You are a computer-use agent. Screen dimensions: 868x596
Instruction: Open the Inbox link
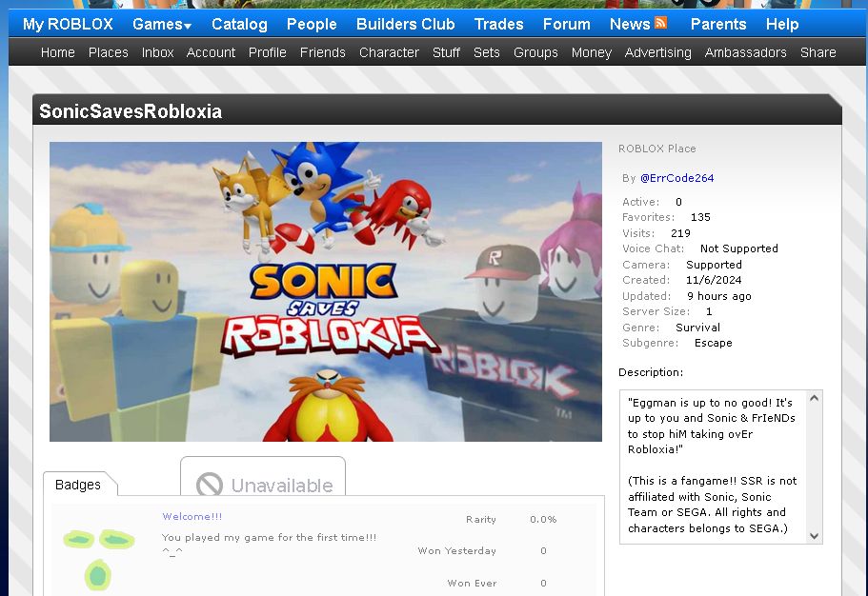point(157,52)
